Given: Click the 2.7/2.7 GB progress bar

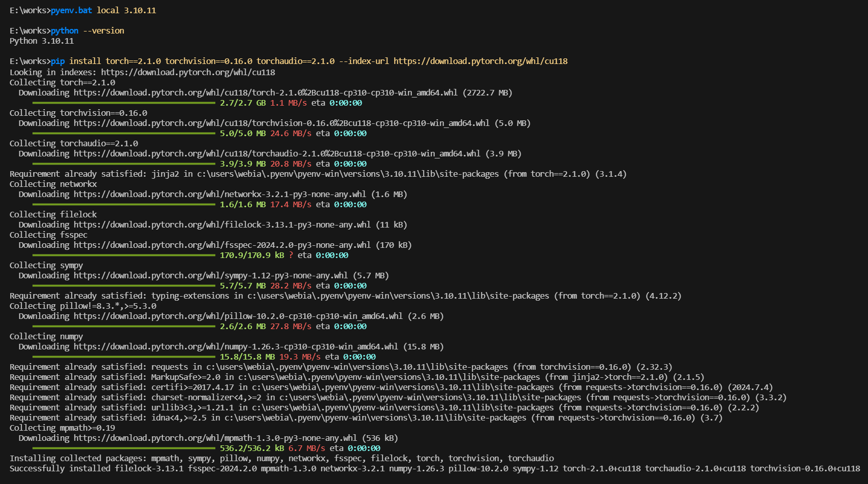Looking at the screenshot, I should pos(124,103).
